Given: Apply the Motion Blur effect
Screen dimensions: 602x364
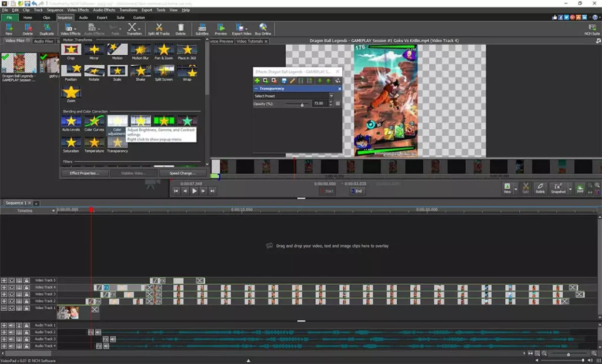Looking at the screenshot, I should click(141, 50).
